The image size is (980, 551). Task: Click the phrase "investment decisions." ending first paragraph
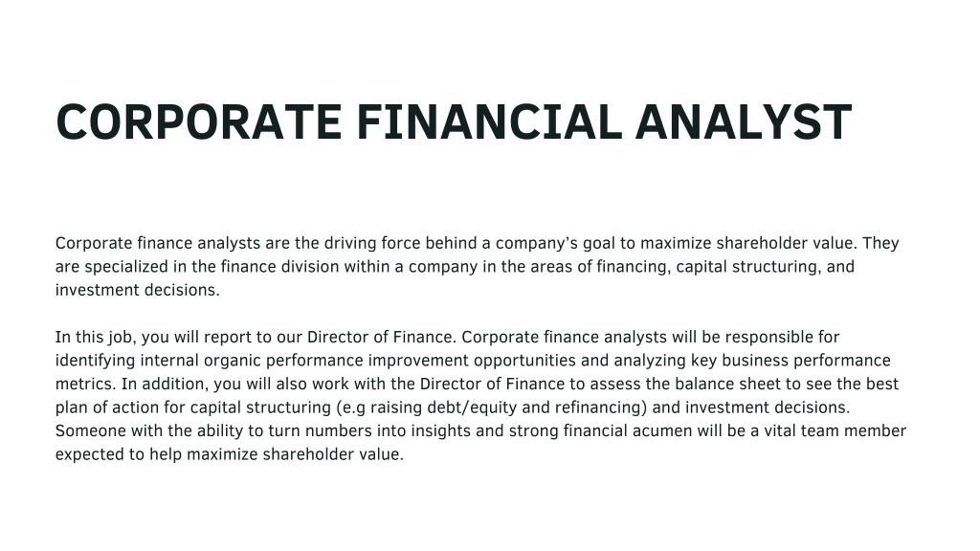point(138,290)
